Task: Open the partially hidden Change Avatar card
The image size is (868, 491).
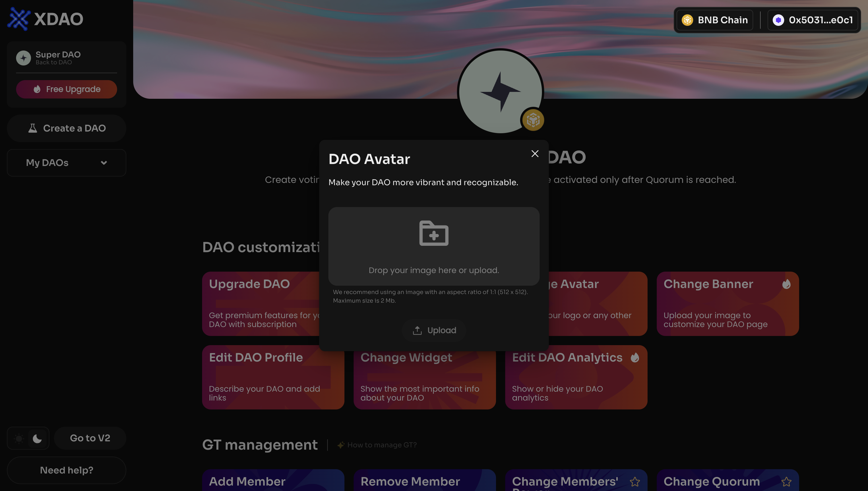Action: (x=598, y=304)
